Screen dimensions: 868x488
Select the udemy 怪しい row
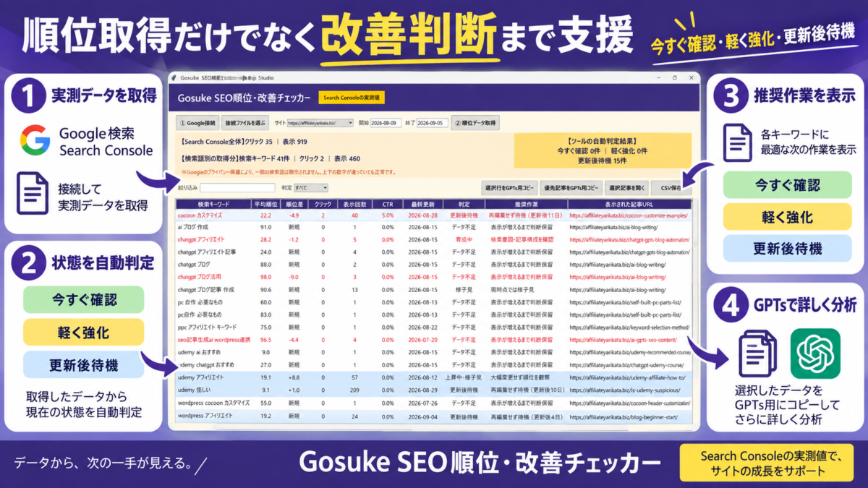tap(433, 390)
